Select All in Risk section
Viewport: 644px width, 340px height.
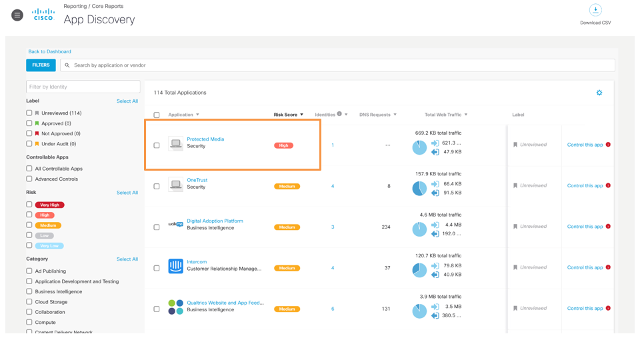127,193
